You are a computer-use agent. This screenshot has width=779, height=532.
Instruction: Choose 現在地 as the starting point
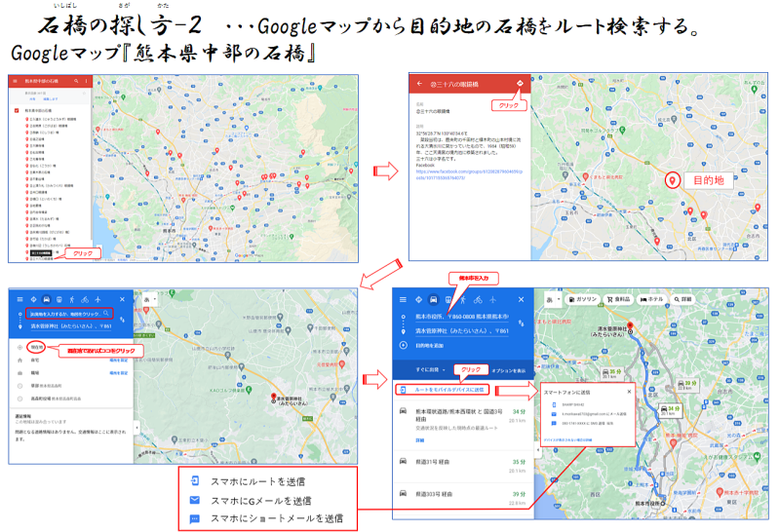point(36,347)
